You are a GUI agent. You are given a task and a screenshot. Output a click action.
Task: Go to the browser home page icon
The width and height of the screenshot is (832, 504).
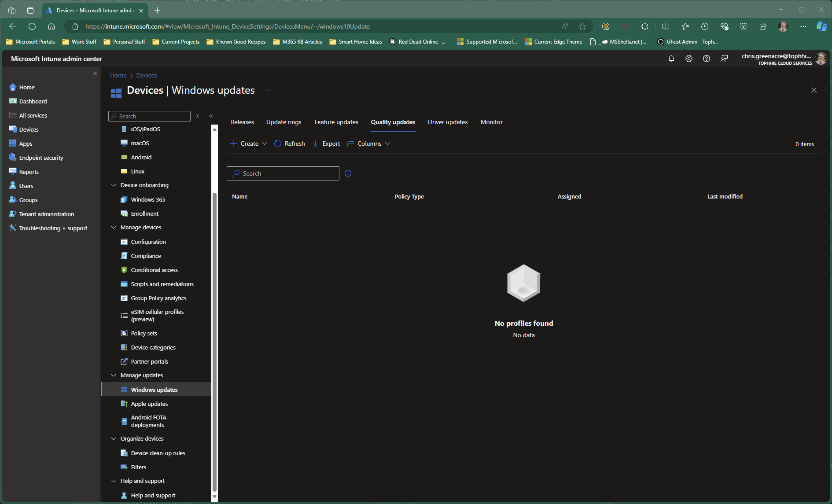(52, 26)
